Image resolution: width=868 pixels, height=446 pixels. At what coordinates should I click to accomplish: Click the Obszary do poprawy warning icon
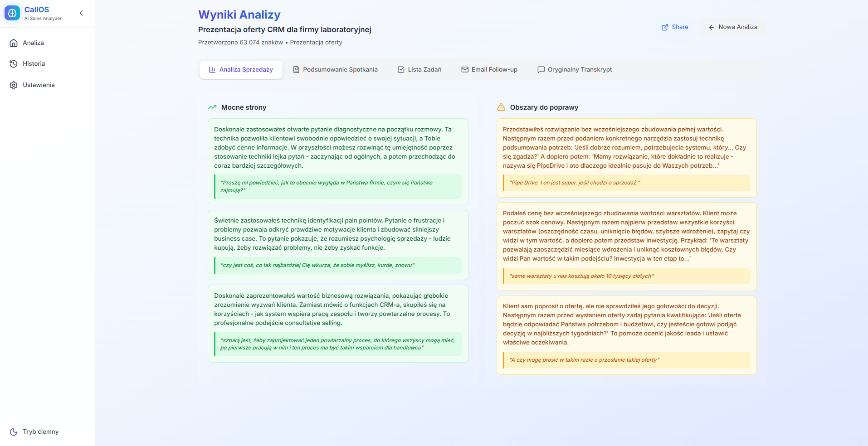point(501,107)
